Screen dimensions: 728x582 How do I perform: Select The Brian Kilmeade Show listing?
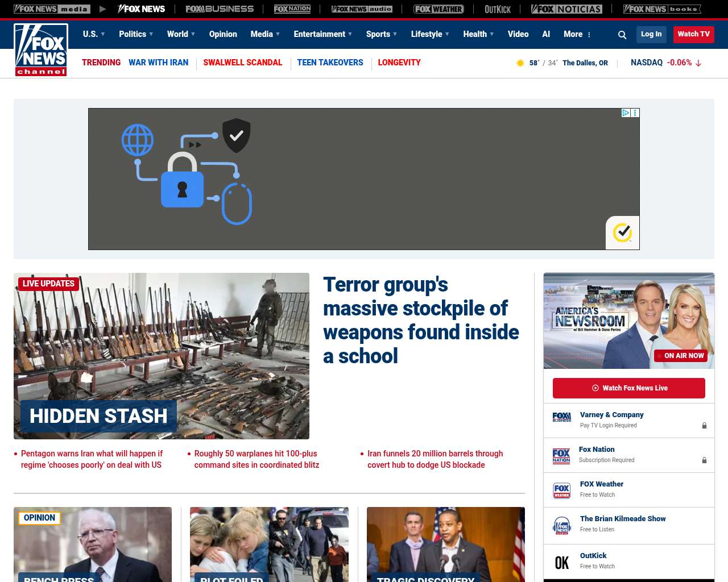(x=623, y=519)
